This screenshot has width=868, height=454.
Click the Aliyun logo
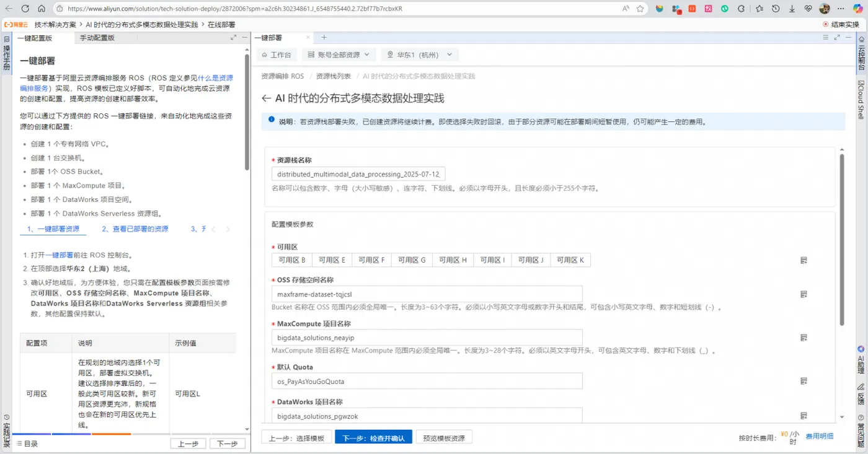point(16,24)
